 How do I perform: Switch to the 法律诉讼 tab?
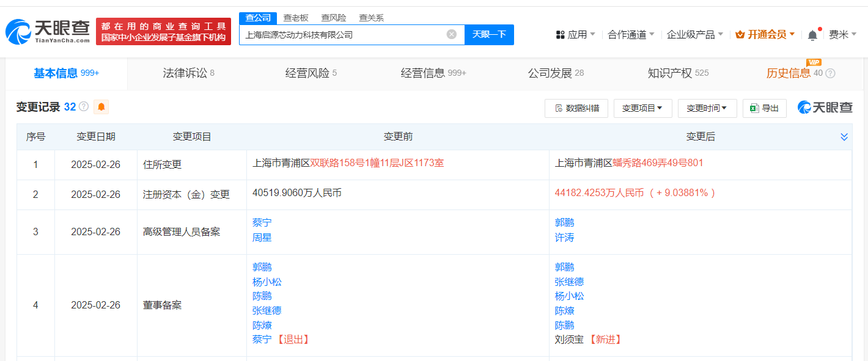[x=188, y=73]
